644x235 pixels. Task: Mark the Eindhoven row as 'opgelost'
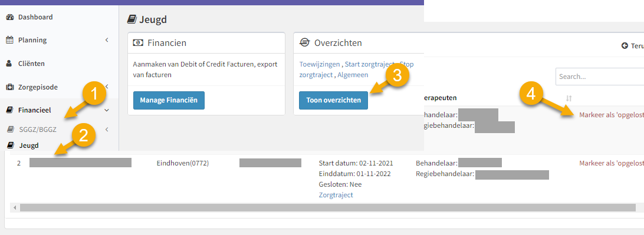pyautogui.click(x=611, y=163)
